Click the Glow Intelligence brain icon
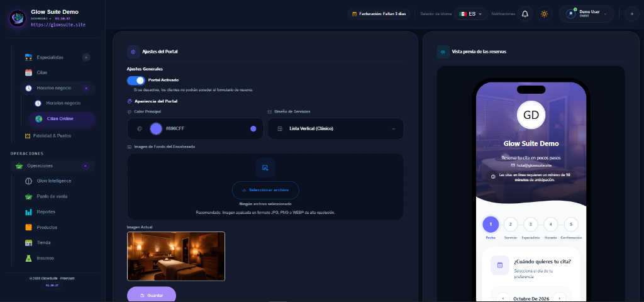644x302 pixels. pyautogui.click(x=28, y=181)
